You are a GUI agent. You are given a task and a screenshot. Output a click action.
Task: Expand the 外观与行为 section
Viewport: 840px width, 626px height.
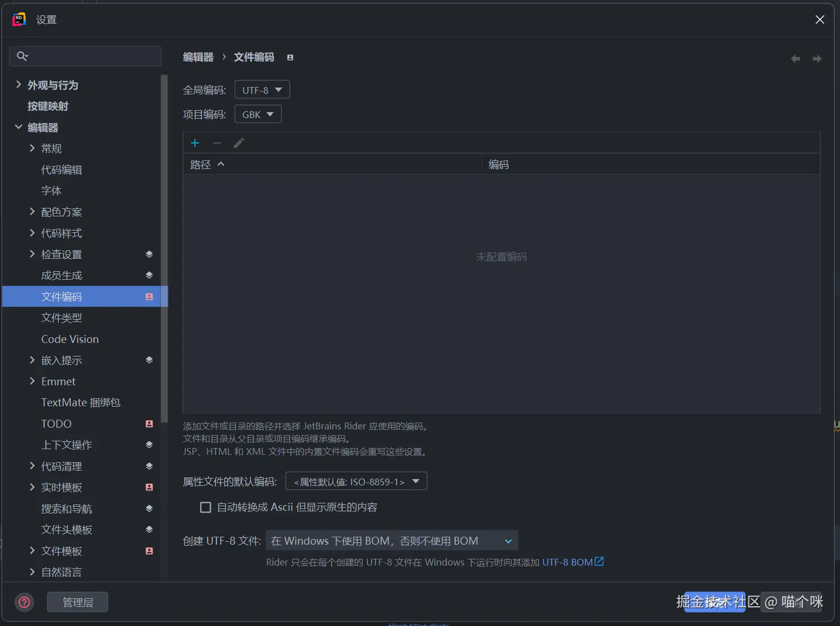point(19,85)
